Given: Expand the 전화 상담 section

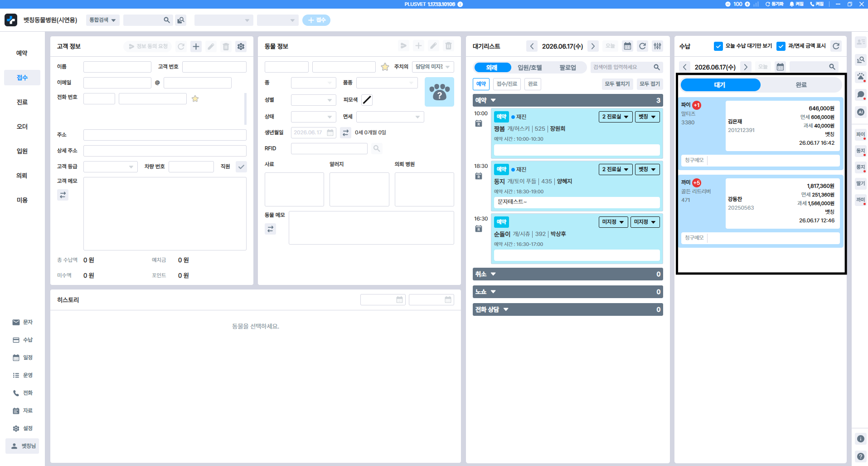Looking at the screenshot, I should (x=567, y=309).
